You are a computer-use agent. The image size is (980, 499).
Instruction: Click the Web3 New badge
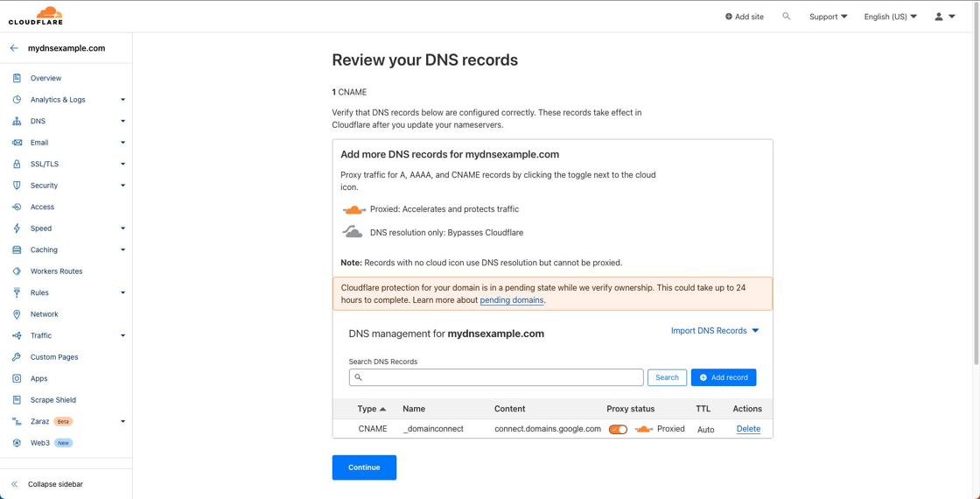64,443
